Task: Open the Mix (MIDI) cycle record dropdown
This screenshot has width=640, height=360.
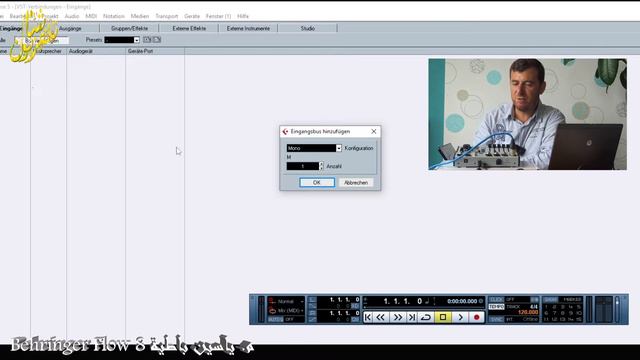Action: click(287, 311)
